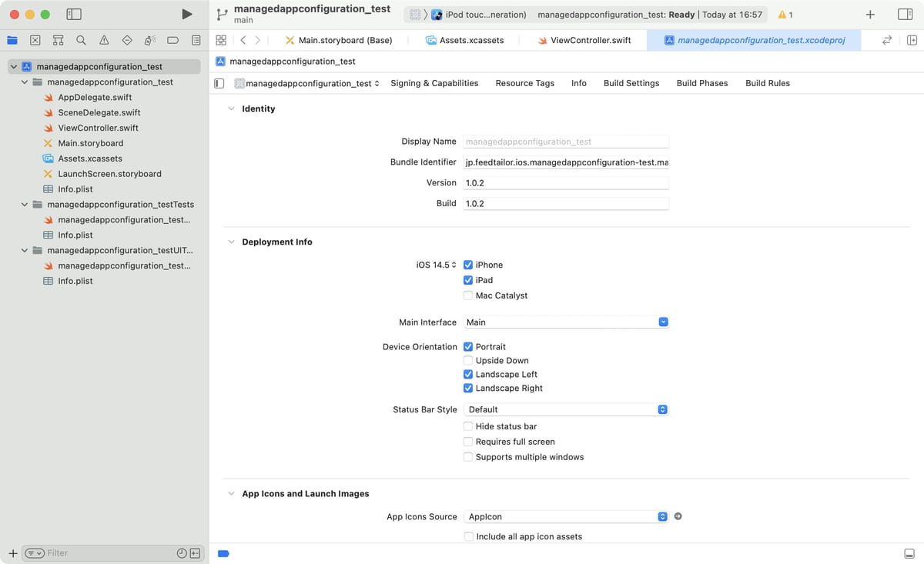Click the yellow warning indicator in toolbar
Screen dimensions: 924x564
click(785, 15)
